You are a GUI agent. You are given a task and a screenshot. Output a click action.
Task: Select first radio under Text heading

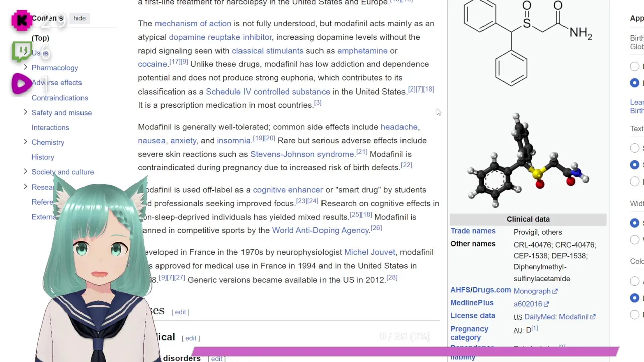pyautogui.click(x=635, y=148)
